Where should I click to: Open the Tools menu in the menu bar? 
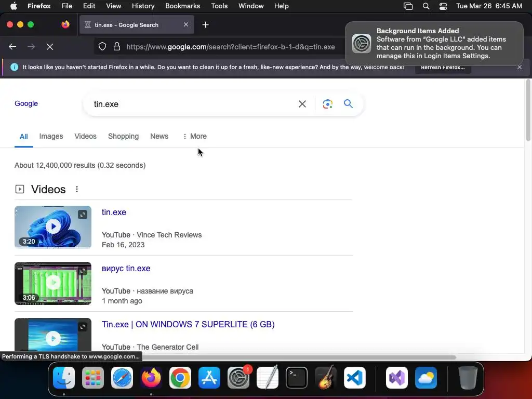tap(219, 6)
